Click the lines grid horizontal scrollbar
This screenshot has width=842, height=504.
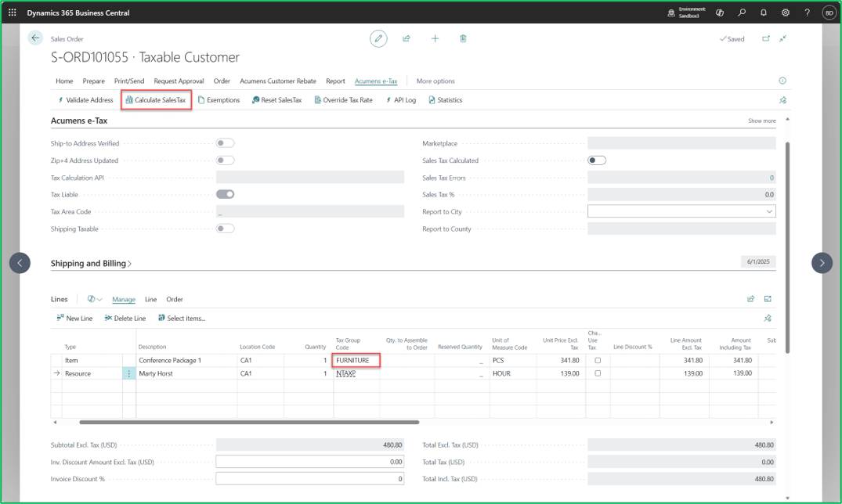[249, 423]
